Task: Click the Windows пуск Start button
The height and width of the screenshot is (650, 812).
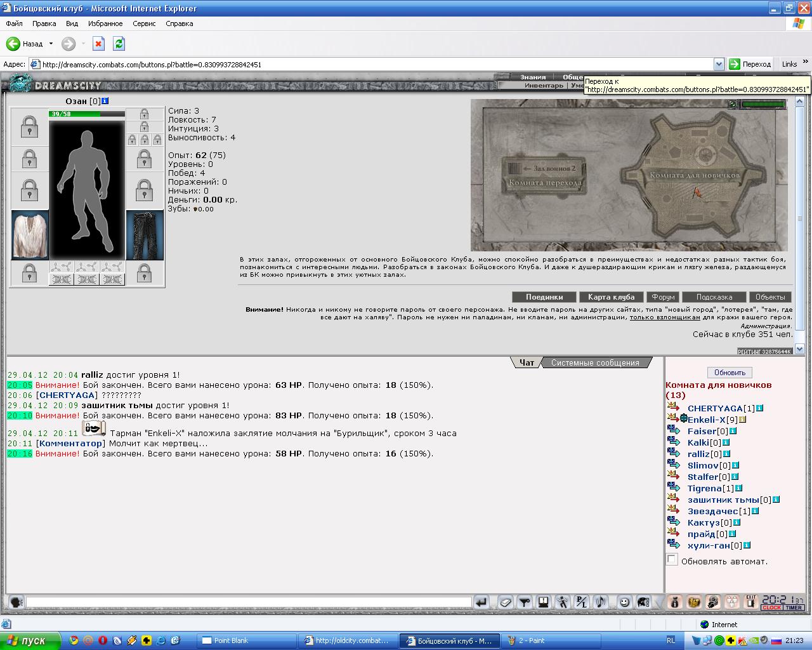Action: [30, 640]
